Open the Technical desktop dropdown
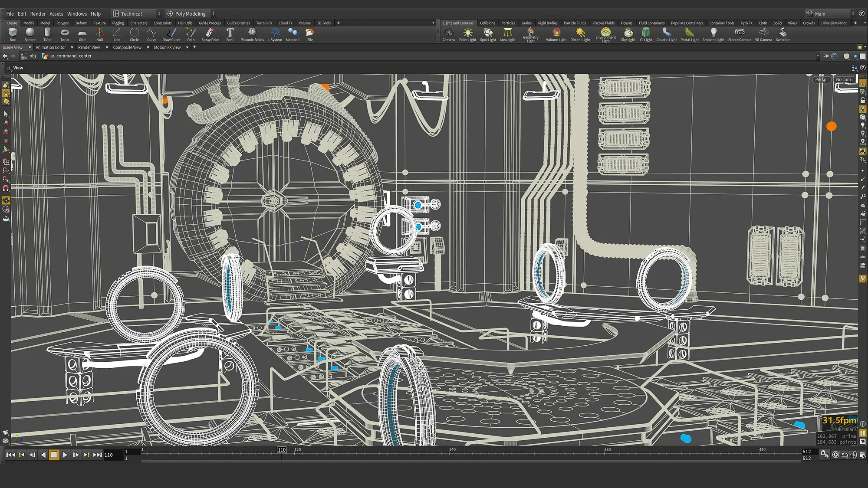Viewport: 868px width, 488px height. [136, 14]
